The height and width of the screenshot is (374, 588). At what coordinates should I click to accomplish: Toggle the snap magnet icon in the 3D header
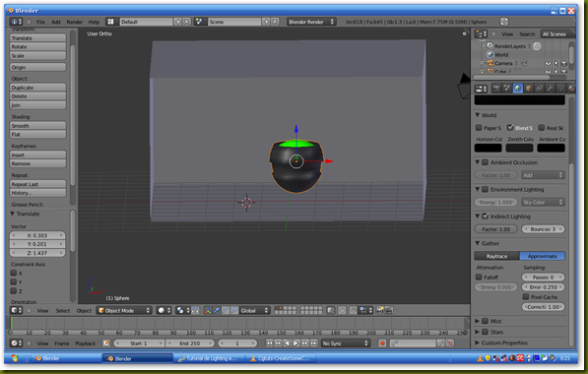(353, 310)
